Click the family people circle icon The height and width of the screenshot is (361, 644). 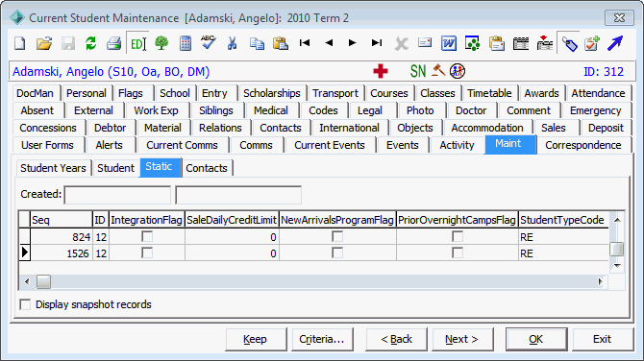[458, 71]
